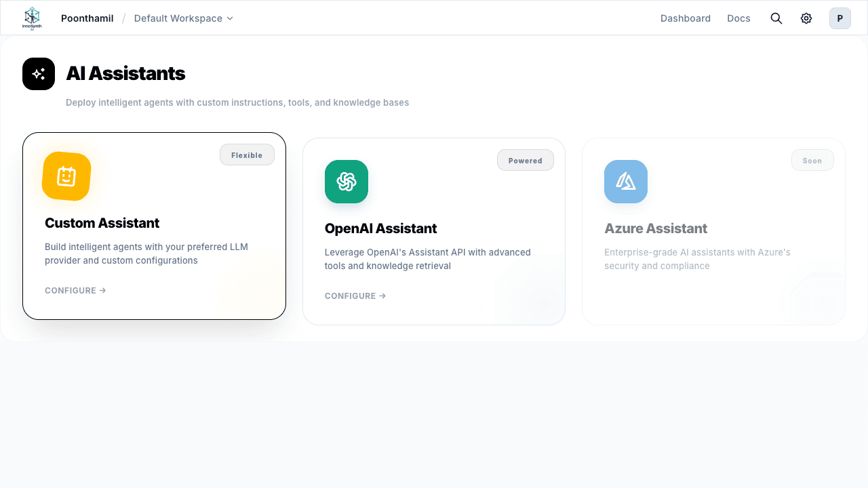
Task: Click the 'Build intelligent agents' description
Action: click(146, 253)
